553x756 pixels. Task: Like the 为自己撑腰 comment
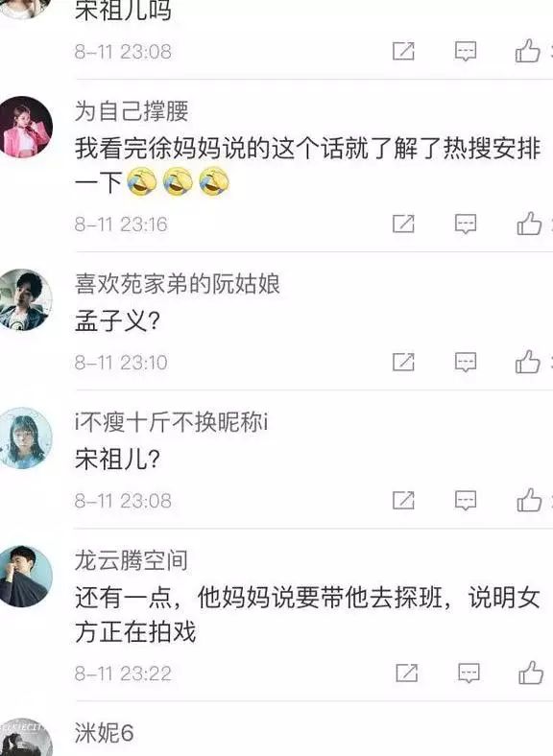point(529,224)
